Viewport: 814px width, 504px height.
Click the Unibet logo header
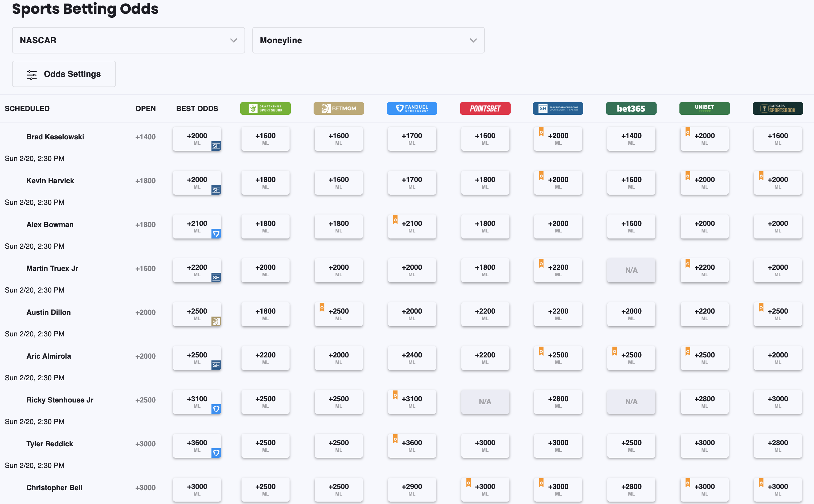click(x=704, y=108)
